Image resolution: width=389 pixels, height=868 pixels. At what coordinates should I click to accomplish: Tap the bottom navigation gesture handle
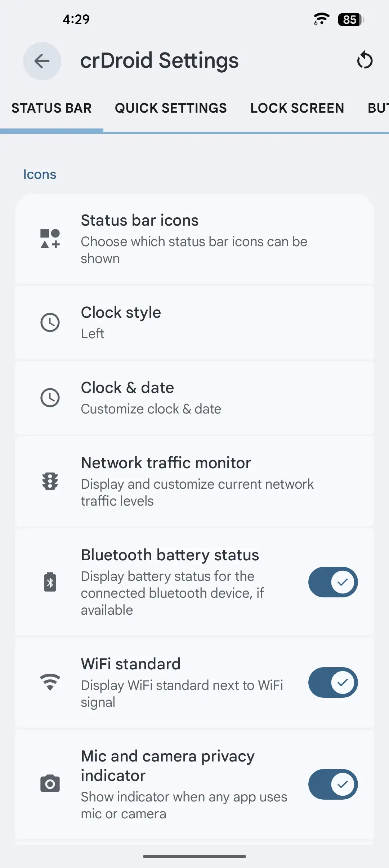pos(194,856)
